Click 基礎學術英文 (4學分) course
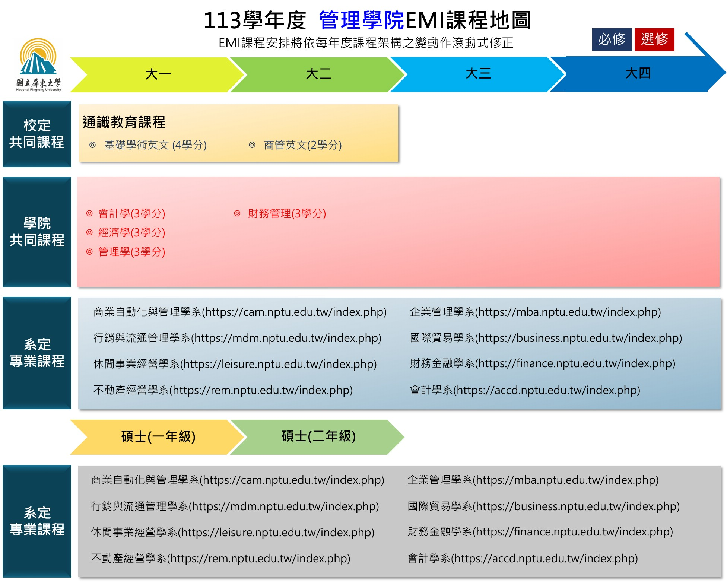 pos(155,145)
